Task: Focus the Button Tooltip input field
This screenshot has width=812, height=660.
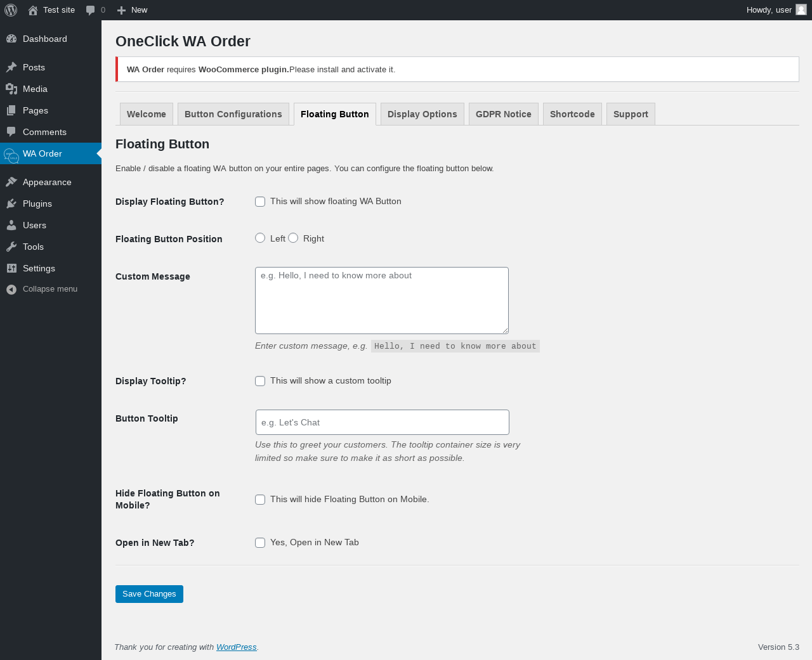Action: 383,422
